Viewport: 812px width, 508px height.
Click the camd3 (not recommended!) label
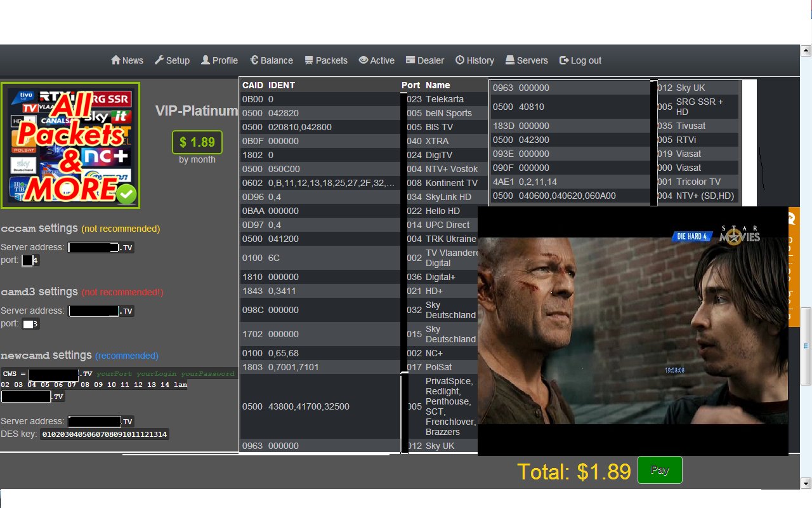pyautogui.click(x=82, y=291)
